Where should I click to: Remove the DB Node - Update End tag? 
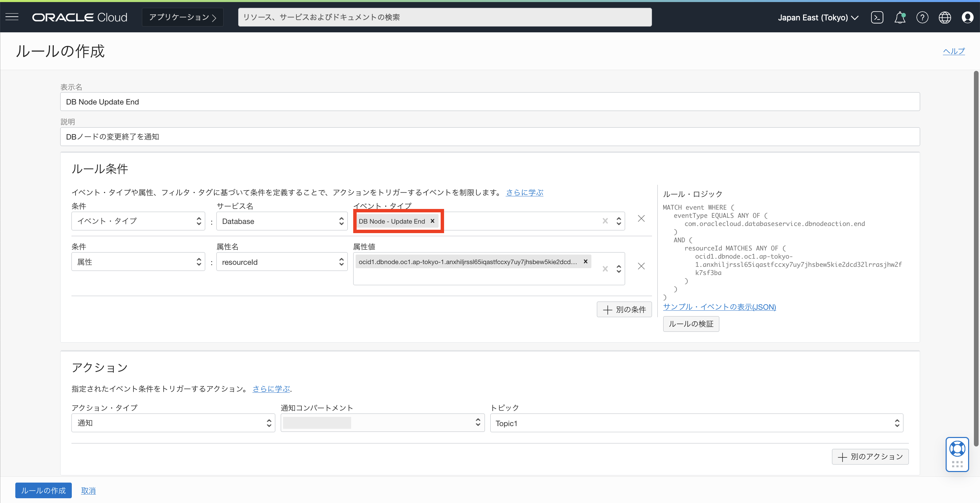tap(432, 221)
